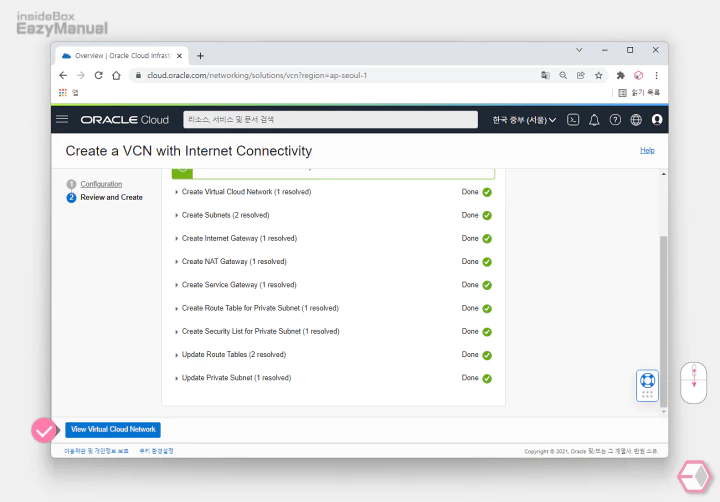Open the apps grid icon in bookmarks bar
Viewport: 720px width, 502px height.
click(x=63, y=93)
